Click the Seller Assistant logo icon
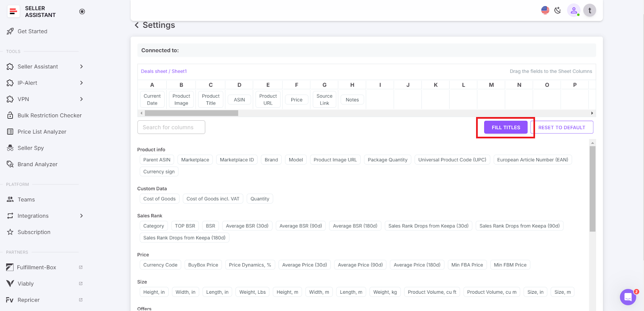Screen dimensions: 644x311 (13, 11)
